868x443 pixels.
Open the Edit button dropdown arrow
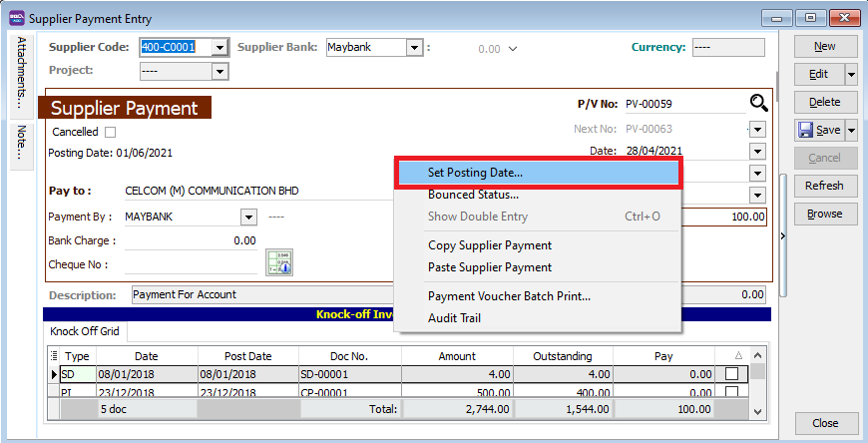(x=850, y=75)
